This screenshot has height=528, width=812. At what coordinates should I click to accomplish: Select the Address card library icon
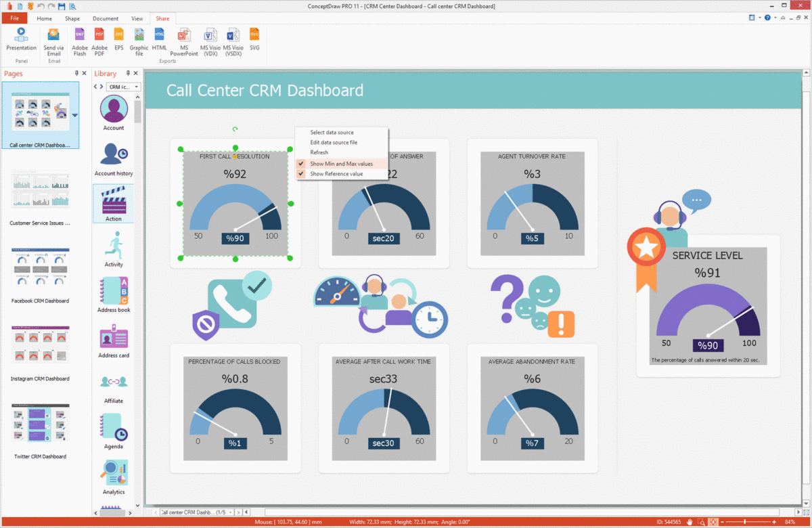point(114,340)
